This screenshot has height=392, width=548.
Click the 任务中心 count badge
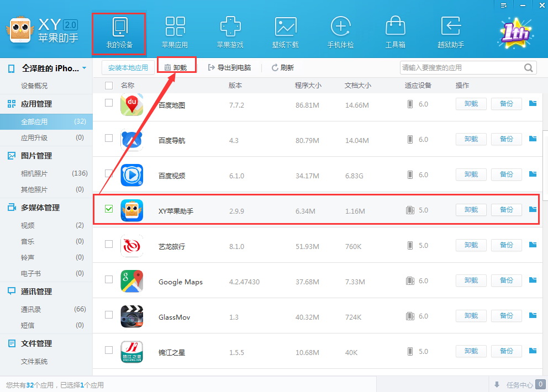point(540,384)
